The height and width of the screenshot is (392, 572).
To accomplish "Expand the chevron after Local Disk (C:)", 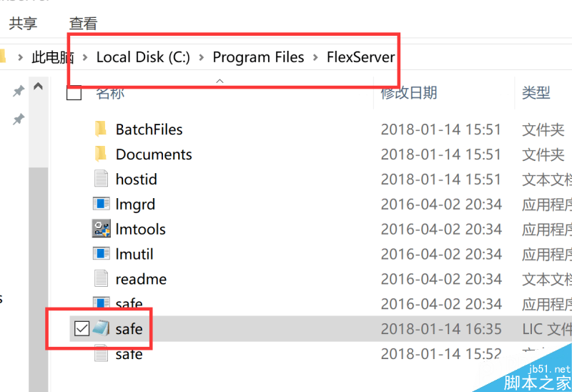I will click(201, 57).
